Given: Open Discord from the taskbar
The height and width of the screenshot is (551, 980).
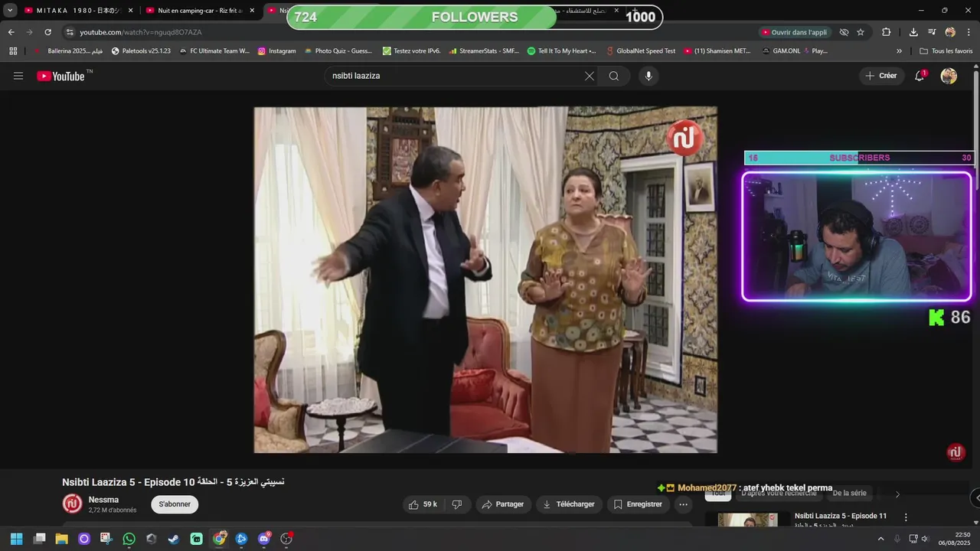Looking at the screenshot, I should click(x=264, y=539).
